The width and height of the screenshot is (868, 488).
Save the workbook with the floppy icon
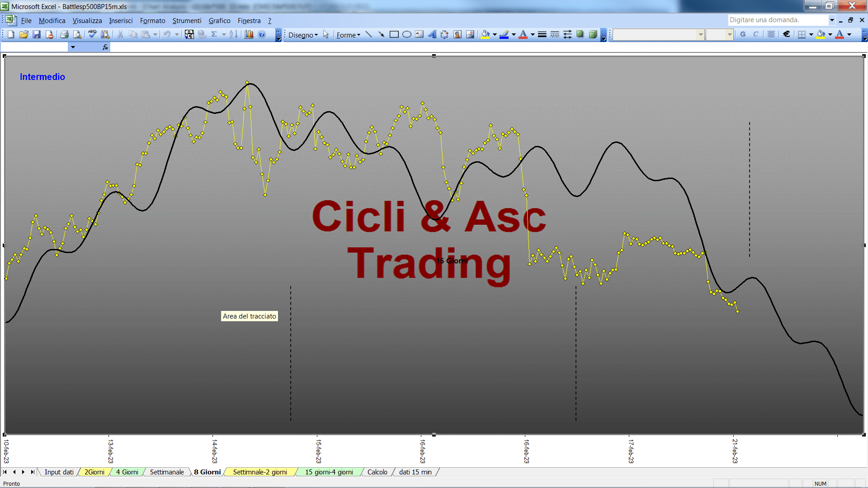pos(37,34)
